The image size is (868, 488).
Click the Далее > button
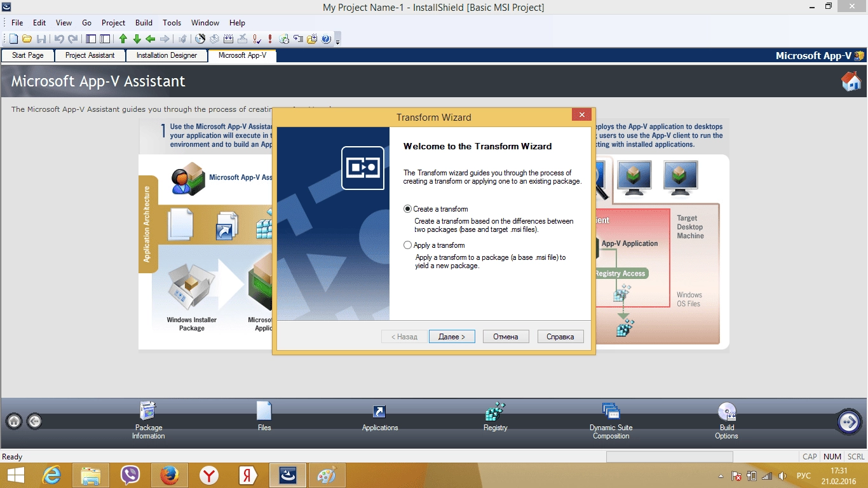pos(452,337)
